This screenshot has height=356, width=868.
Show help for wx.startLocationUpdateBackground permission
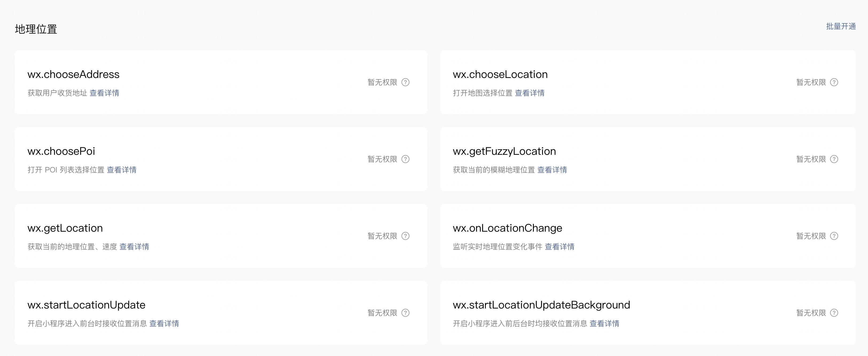pyautogui.click(x=834, y=313)
